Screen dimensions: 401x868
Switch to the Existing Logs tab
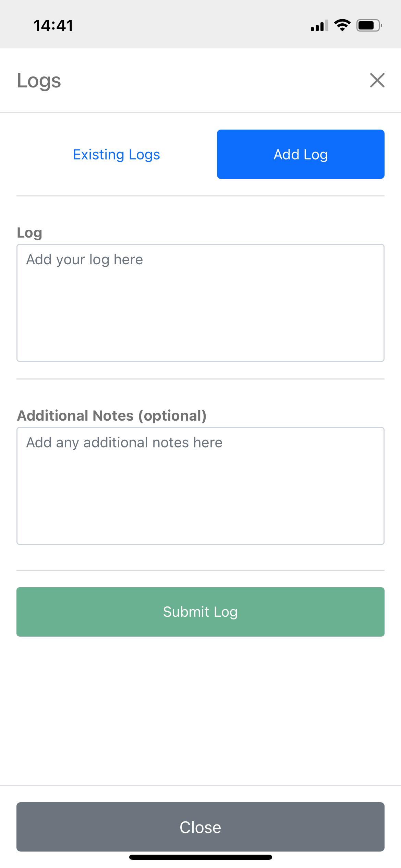pos(116,154)
